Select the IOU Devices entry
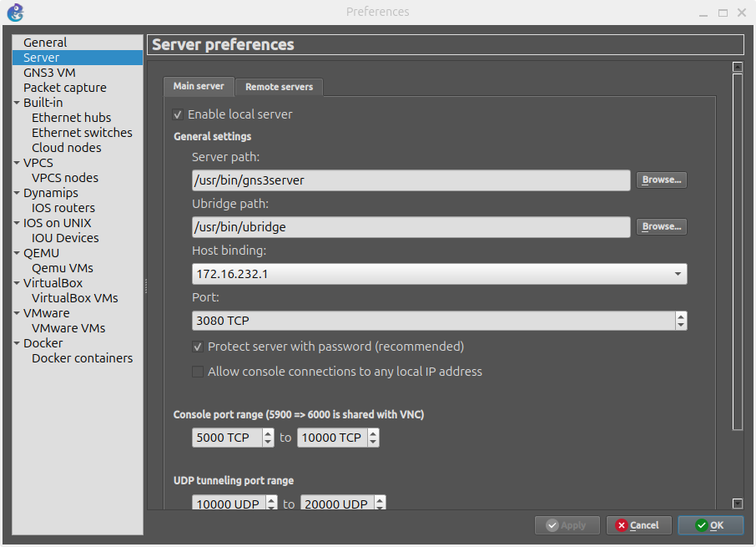This screenshot has height=547, width=756. coord(65,237)
